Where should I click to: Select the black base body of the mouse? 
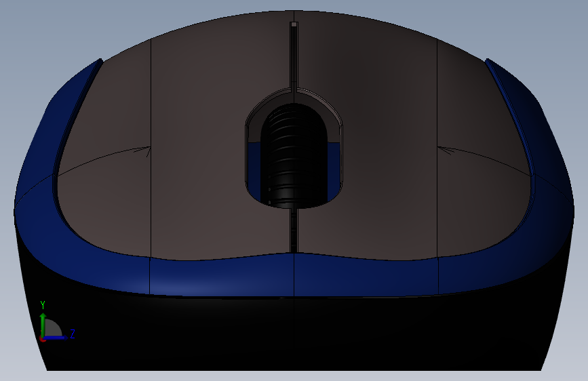(x=294, y=334)
